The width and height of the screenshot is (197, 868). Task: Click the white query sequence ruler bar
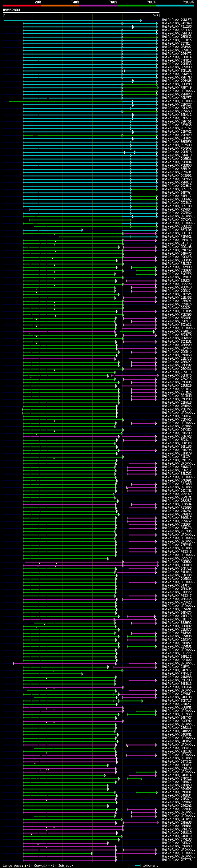point(81,13)
